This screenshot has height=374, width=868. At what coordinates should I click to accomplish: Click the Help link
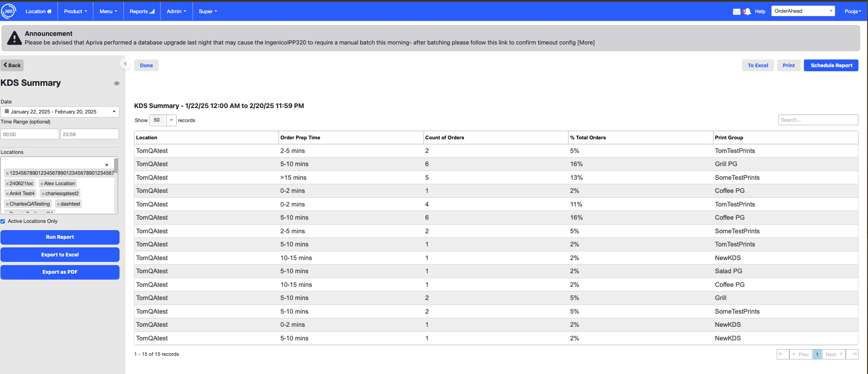click(760, 12)
